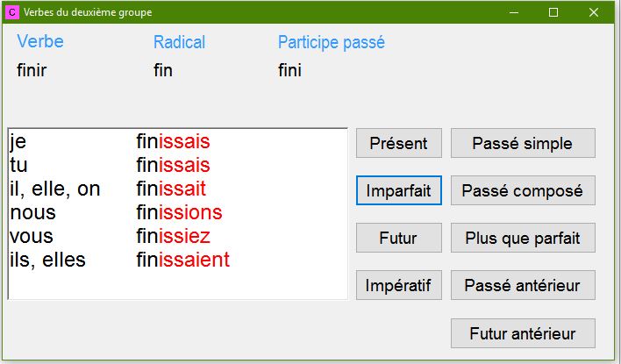Show the Plus que parfait tense
The height and width of the screenshot is (364, 621).
coord(523,238)
